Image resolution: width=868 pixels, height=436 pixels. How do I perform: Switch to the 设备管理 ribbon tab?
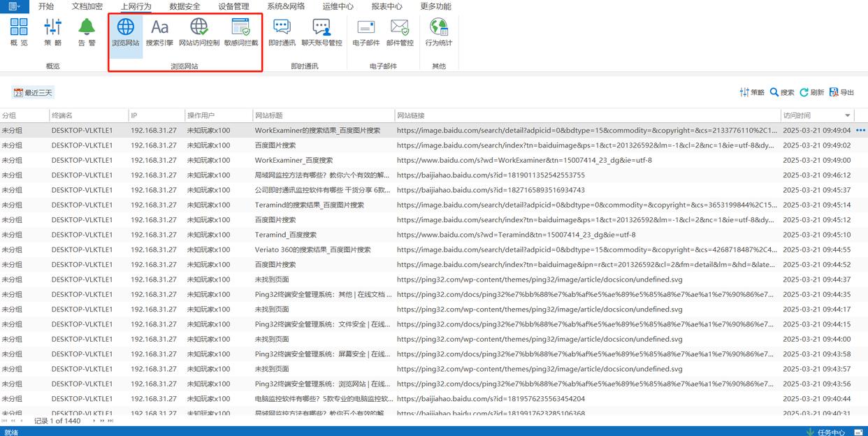click(x=233, y=6)
